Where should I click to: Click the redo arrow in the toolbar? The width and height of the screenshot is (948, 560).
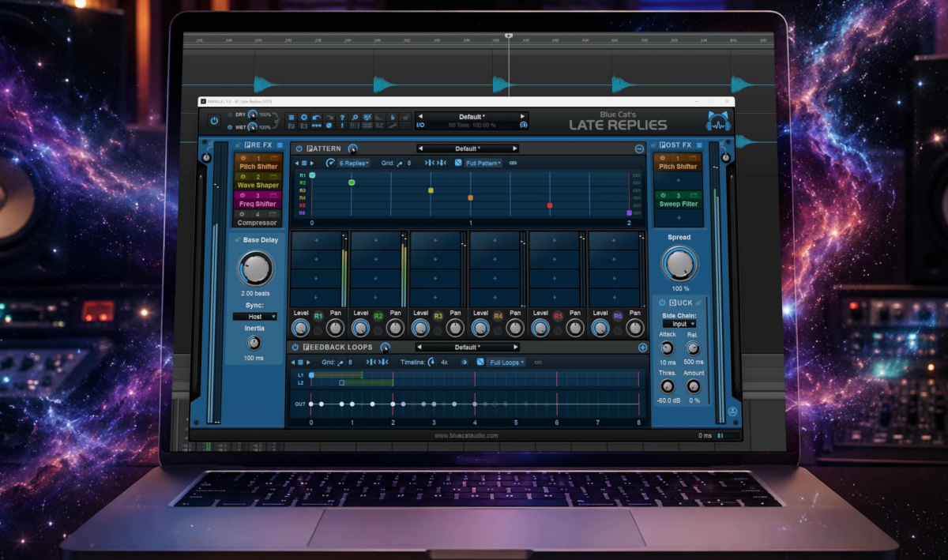point(329,118)
